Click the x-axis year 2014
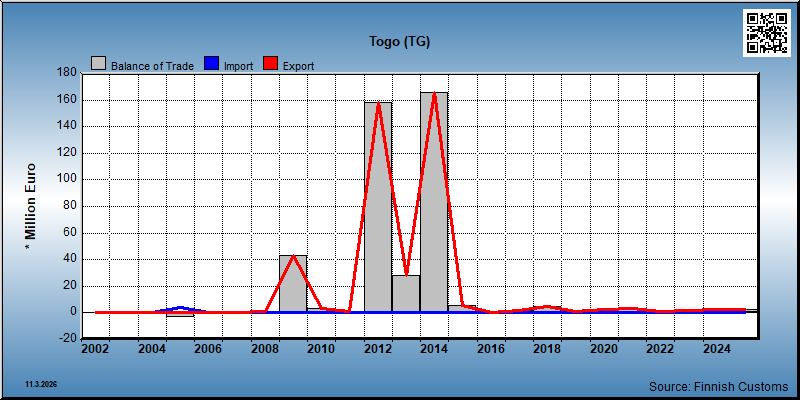This screenshot has width=800, height=400. [434, 349]
